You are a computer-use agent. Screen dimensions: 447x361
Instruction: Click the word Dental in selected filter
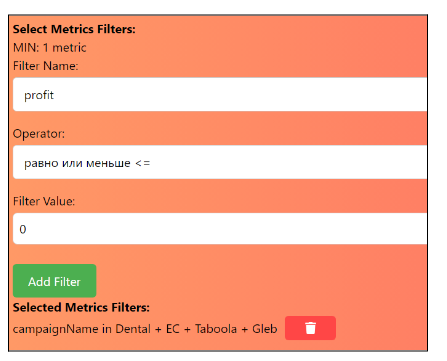click(133, 329)
